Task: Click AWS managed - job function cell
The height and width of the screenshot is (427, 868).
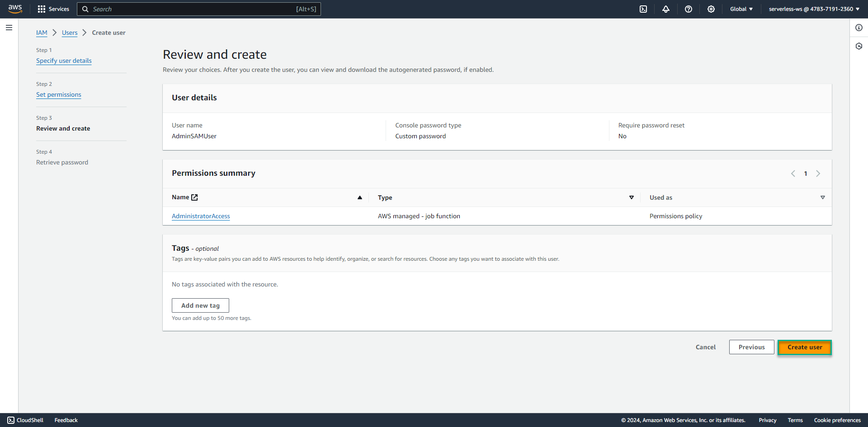Action: tap(419, 216)
